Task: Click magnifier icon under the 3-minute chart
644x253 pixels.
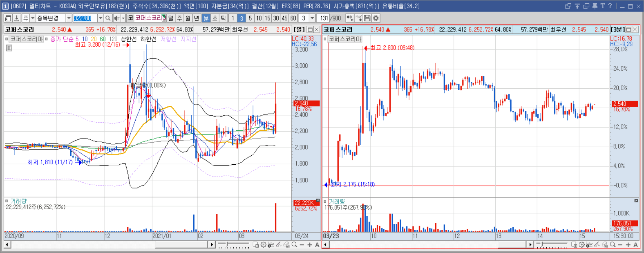Action: (613, 245)
